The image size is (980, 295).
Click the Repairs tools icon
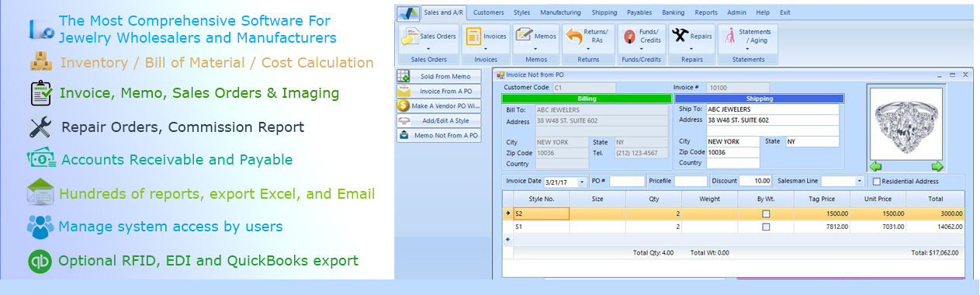pyautogui.click(x=680, y=35)
